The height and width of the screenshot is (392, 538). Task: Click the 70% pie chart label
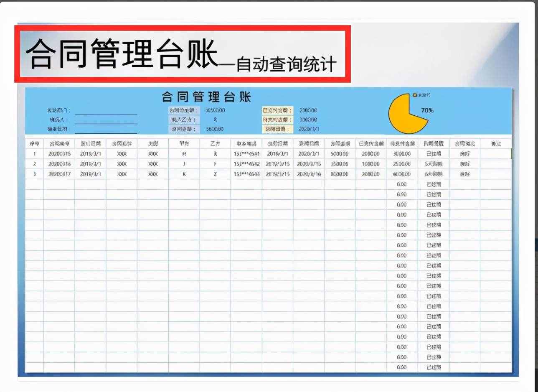(427, 110)
